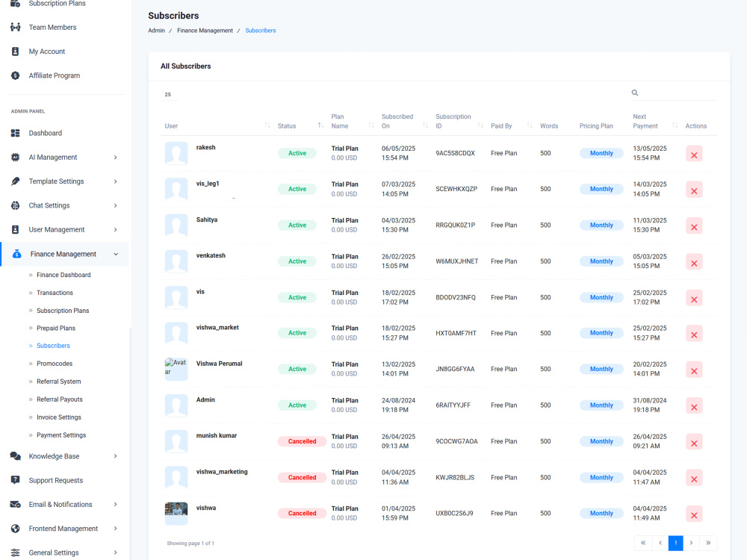Click the Team Members sidebar icon
Viewport: 747px width, 560px height.
coord(15,27)
